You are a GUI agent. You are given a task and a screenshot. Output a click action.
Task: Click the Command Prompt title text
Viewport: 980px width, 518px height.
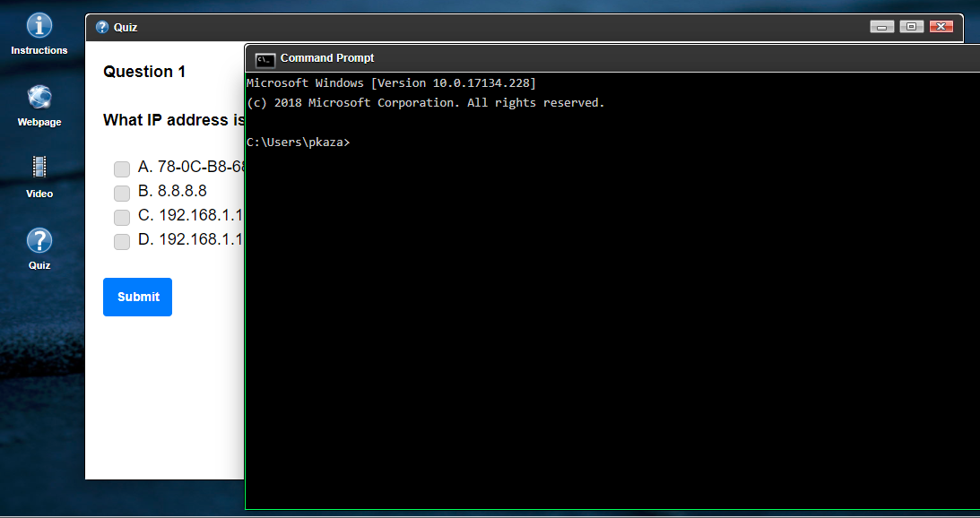(x=327, y=58)
